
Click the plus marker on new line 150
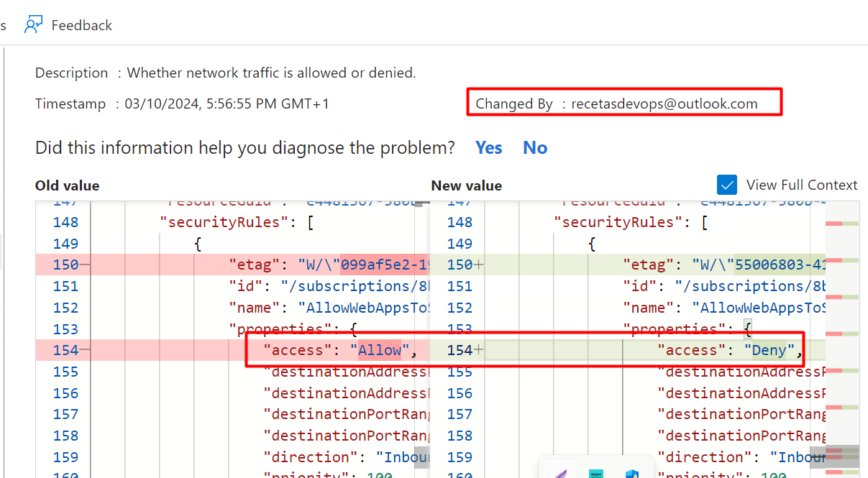coord(478,265)
